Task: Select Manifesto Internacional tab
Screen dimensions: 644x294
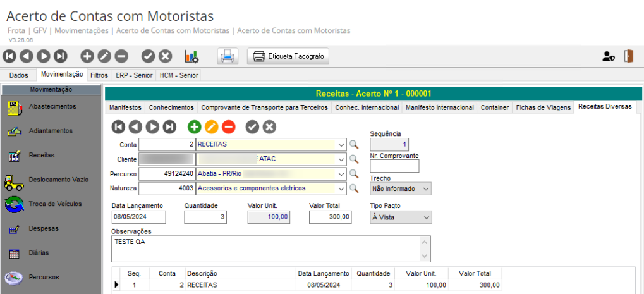Action: [439, 107]
